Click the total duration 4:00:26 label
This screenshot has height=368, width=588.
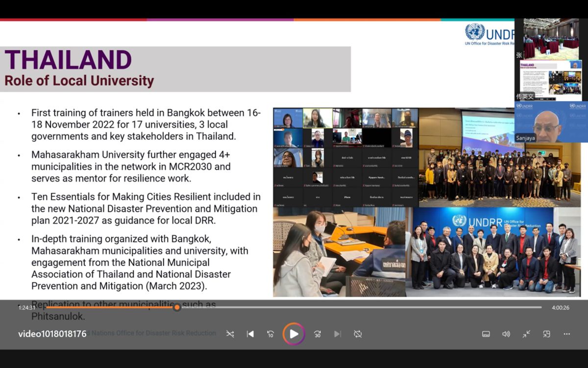pyautogui.click(x=561, y=308)
